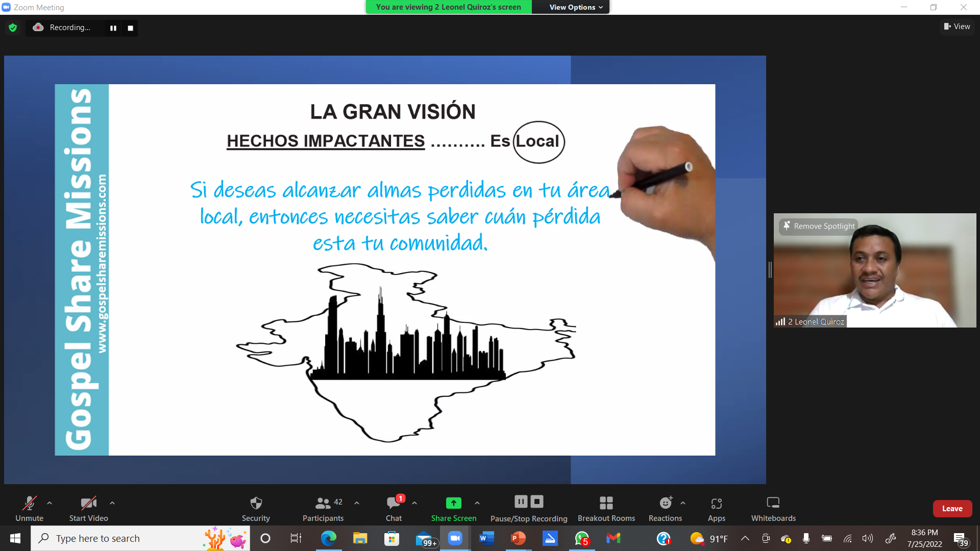Open the View Options dropdown

click(576, 7)
